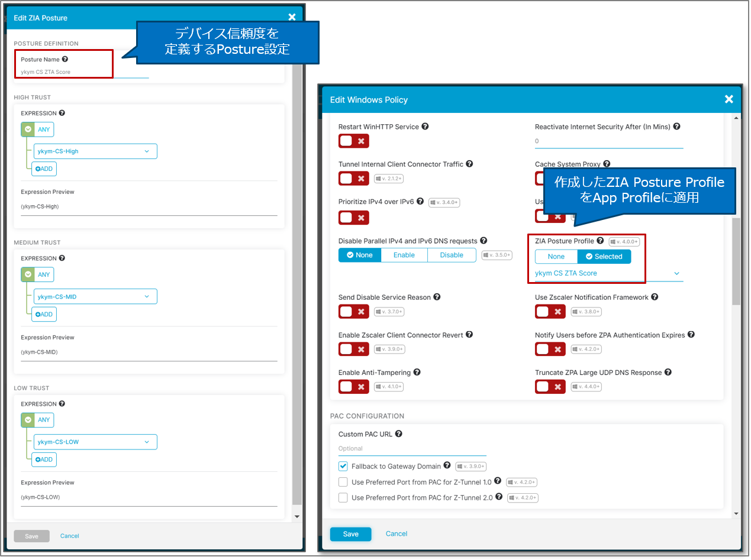Viewport: 751px width, 560px height.
Task: Show help for Preferred Port Z-Tunnel 1.0
Action: 498,481
